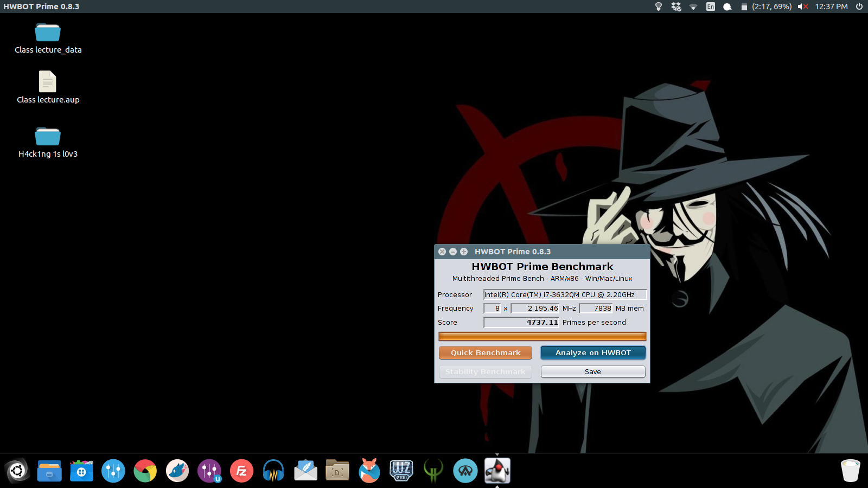Open the tan folder dock icon

tap(337, 471)
